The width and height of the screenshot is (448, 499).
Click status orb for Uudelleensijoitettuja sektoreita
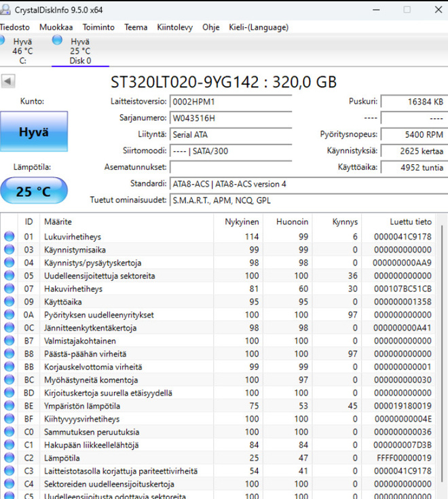(10, 276)
